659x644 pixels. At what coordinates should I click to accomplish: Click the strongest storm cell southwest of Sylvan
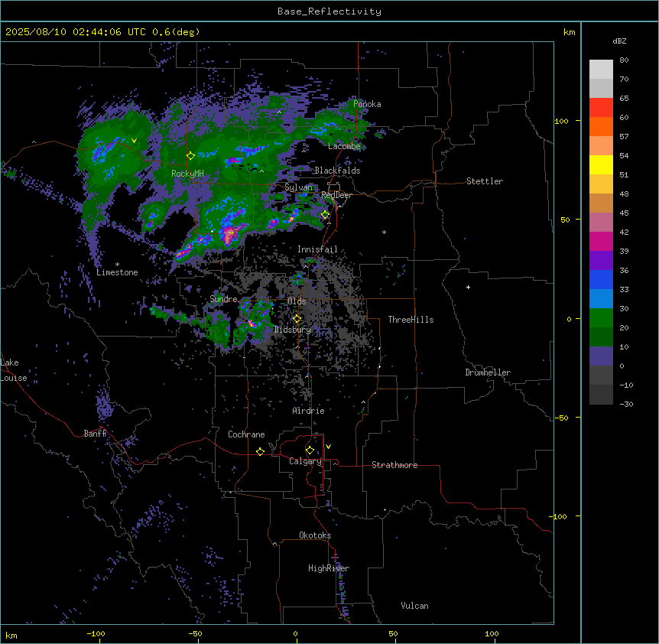click(x=229, y=235)
